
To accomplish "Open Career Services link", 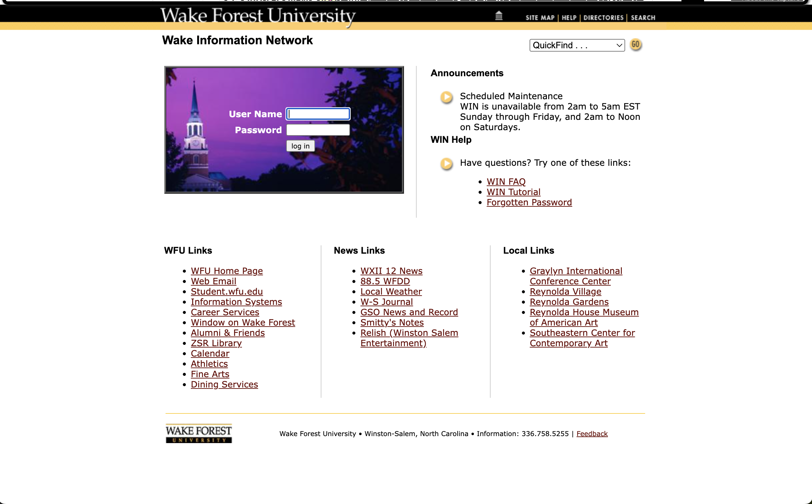I will pyautogui.click(x=225, y=312).
